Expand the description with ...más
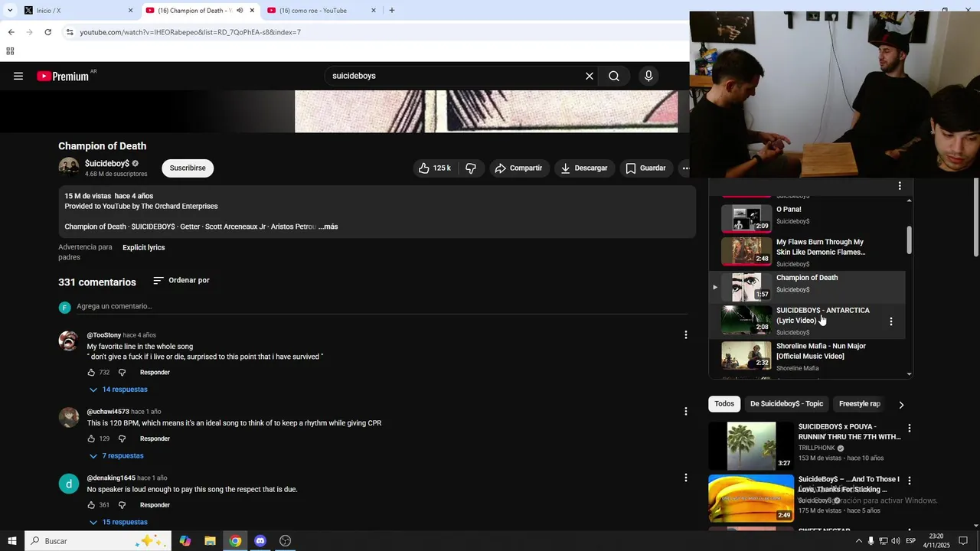Viewport: 980px width, 551px height. (328, 227)
